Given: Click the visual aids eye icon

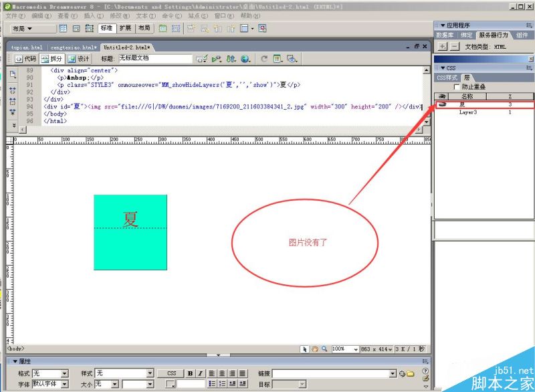Looking at the screenshot, I should click(x=292, y=59).
